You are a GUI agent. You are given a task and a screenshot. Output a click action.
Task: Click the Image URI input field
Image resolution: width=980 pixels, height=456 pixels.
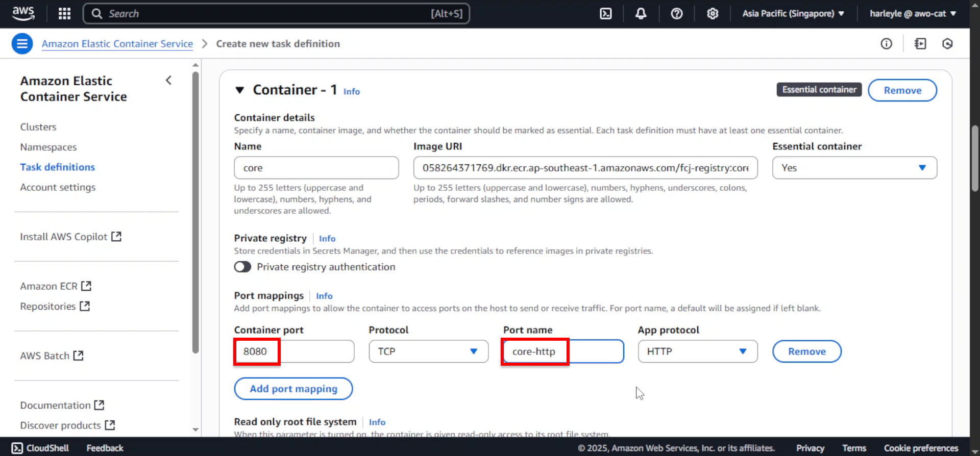click(x=585, y=168)
